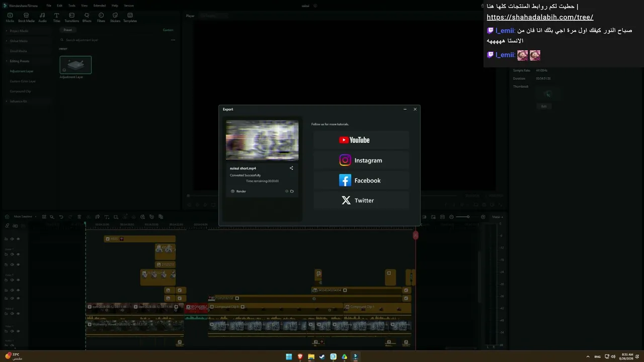Open the View menu
The height and width of the screenshot is (362, 644).
(84, 6)
